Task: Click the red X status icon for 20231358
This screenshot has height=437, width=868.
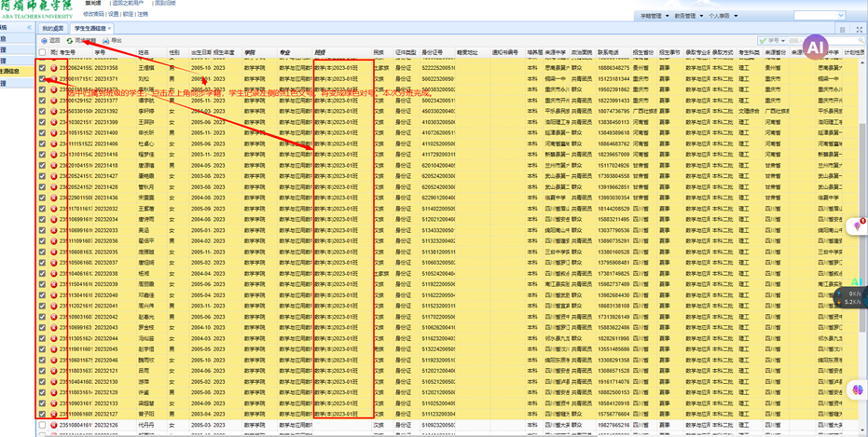Action: (x=54, y=67)
